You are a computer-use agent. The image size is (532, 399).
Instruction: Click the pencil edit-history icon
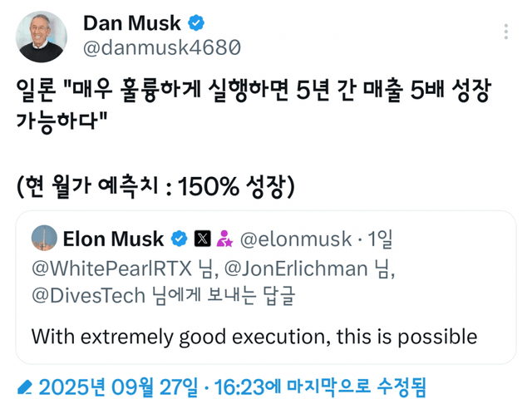point(25,387)
